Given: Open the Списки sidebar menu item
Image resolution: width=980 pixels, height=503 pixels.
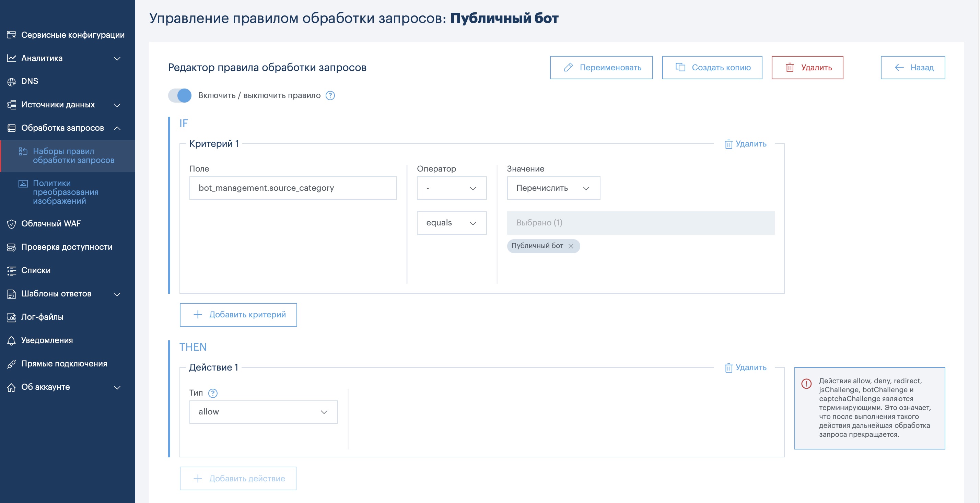Looking at the screenshot, I should [36, 270].
